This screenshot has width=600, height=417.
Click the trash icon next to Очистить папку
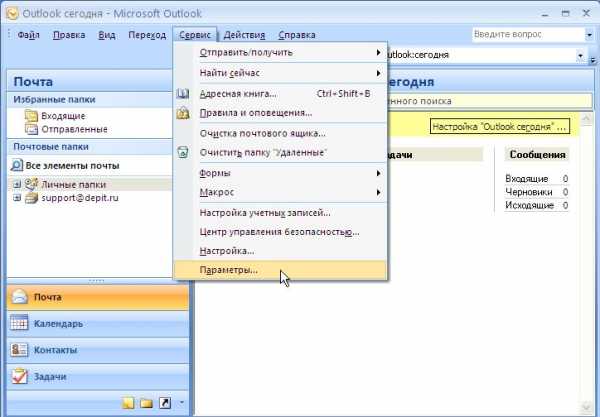183,152
